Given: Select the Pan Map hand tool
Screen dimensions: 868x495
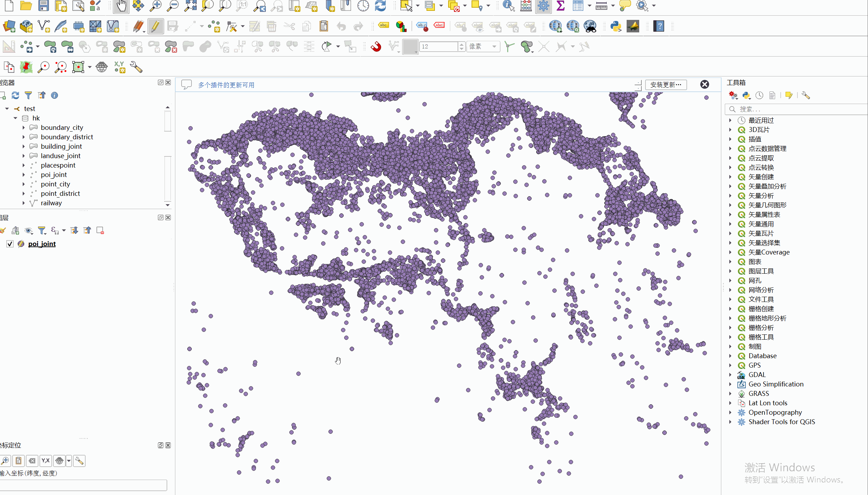Looking at the screenshot, I should pos(121,6).
